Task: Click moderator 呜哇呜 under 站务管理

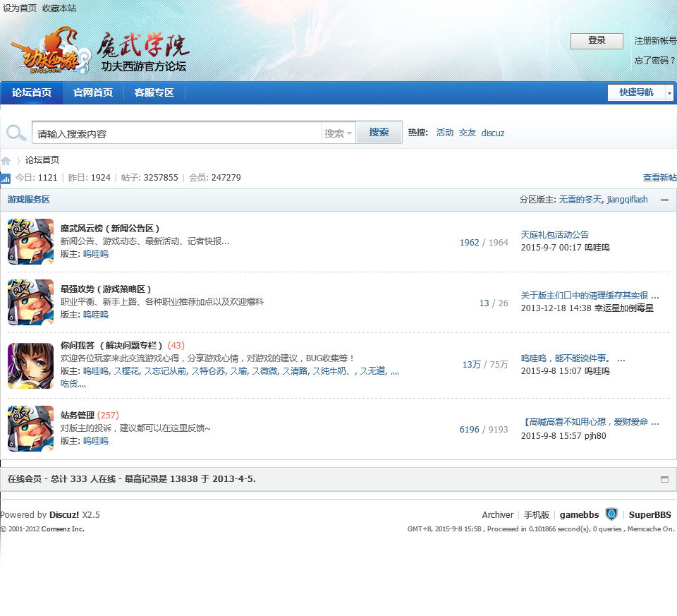Action: (96, 441)
